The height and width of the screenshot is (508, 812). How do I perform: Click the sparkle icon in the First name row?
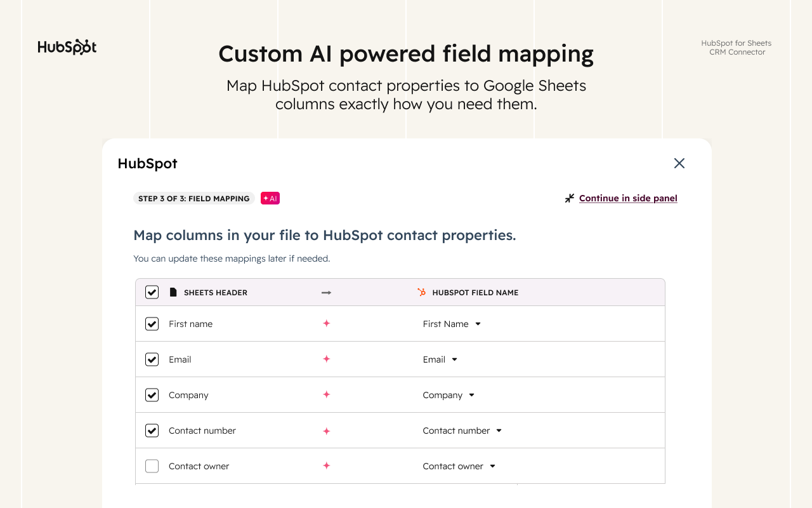pyautogui.click(x=326, y=323)
